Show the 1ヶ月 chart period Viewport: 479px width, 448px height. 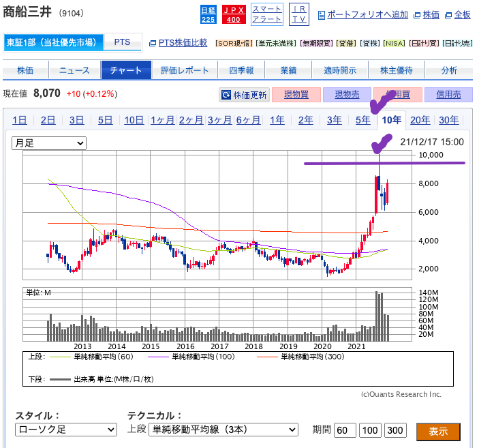163,120
